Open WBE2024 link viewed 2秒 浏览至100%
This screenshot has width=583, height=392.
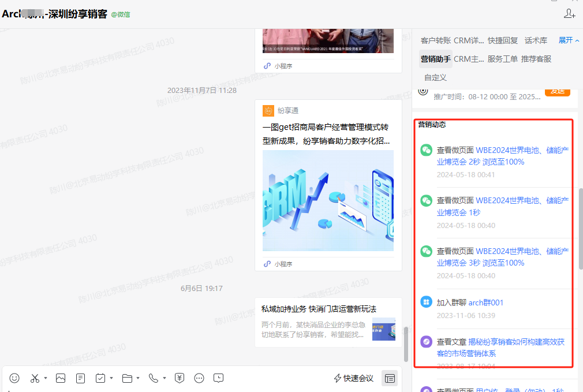(x=503, y=156)
